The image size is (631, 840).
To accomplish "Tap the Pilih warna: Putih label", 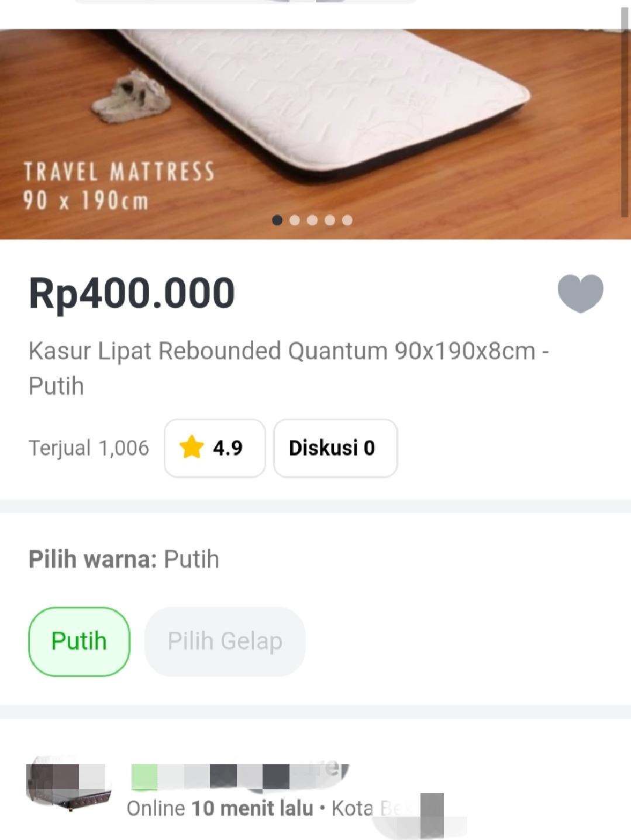I will tap(124, 559).
